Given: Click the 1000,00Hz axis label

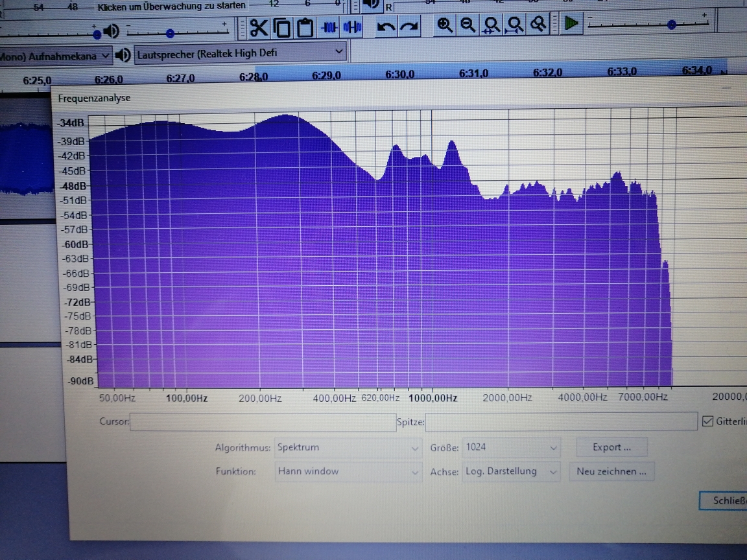Looking at the screenshot, I should (433, 398).
